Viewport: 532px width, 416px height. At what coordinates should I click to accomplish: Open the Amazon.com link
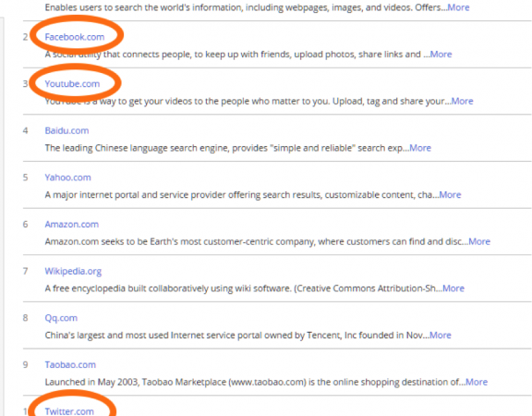click(x=72, y=225)
